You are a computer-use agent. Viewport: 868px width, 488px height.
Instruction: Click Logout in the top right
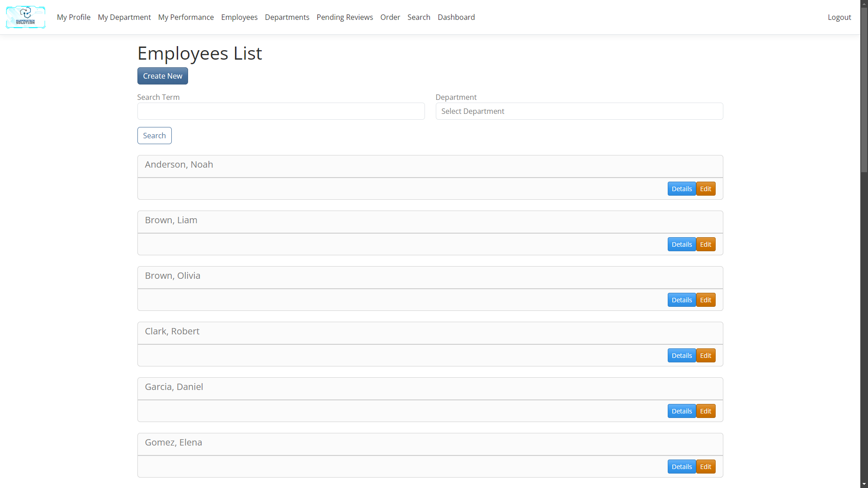(839, 17)
